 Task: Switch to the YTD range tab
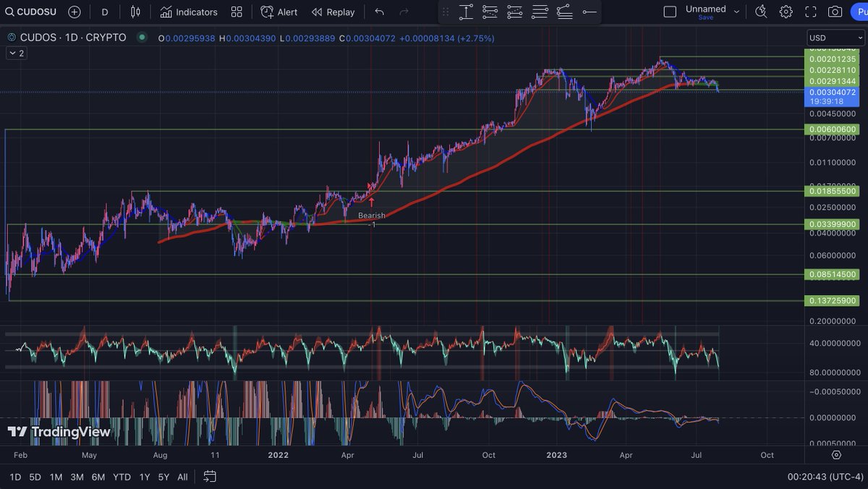click(122, 477)
